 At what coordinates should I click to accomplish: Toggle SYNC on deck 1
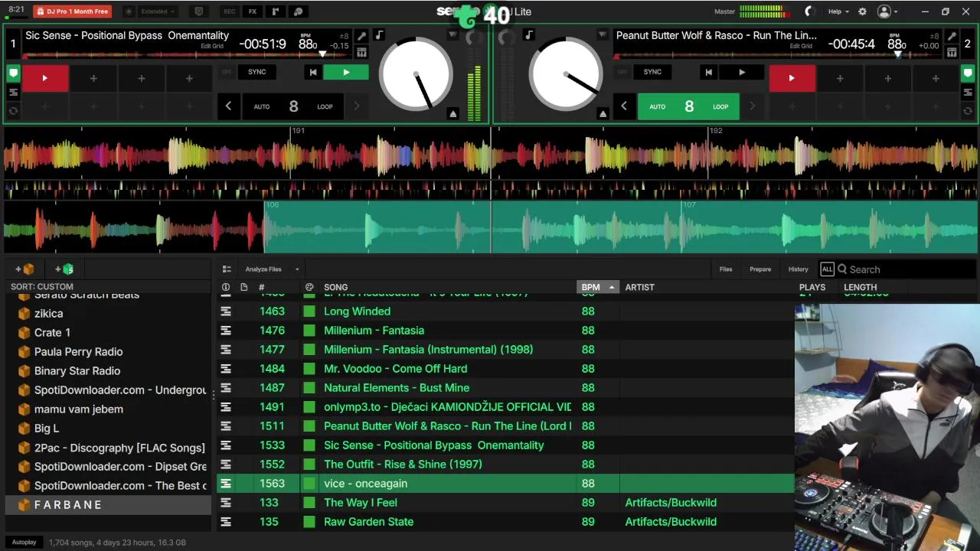[x=257, y=72]
